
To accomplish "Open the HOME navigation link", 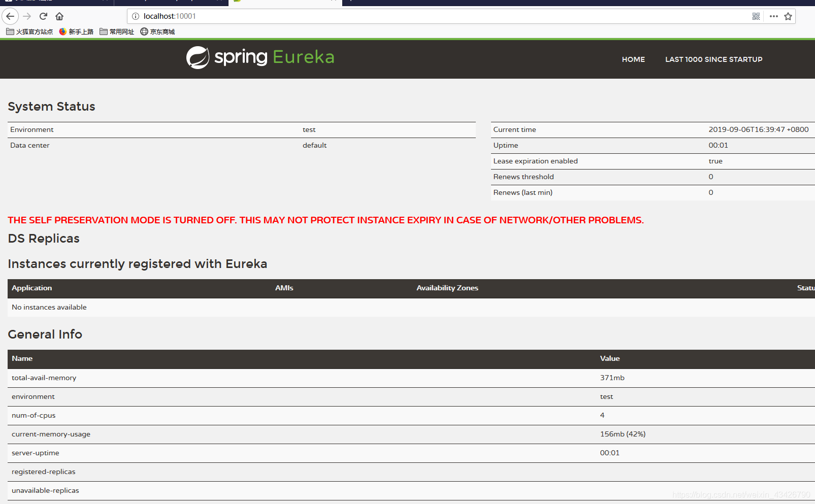I will [x=633, y=59].
